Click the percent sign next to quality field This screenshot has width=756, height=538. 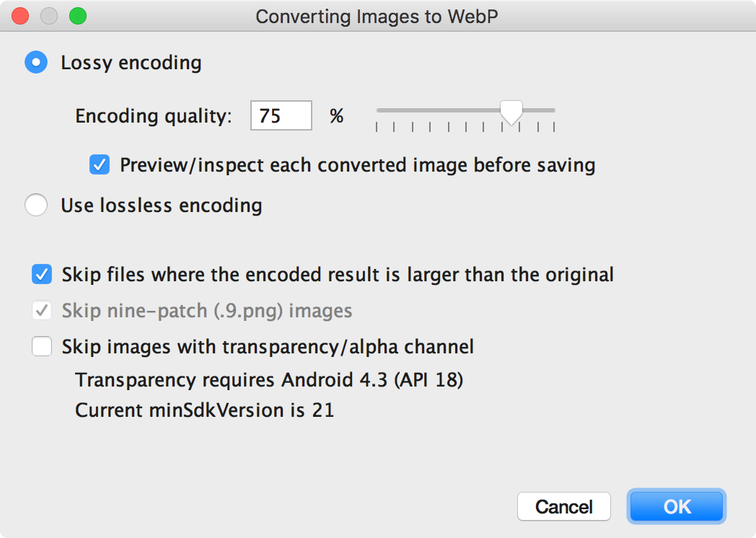point(335,115)
